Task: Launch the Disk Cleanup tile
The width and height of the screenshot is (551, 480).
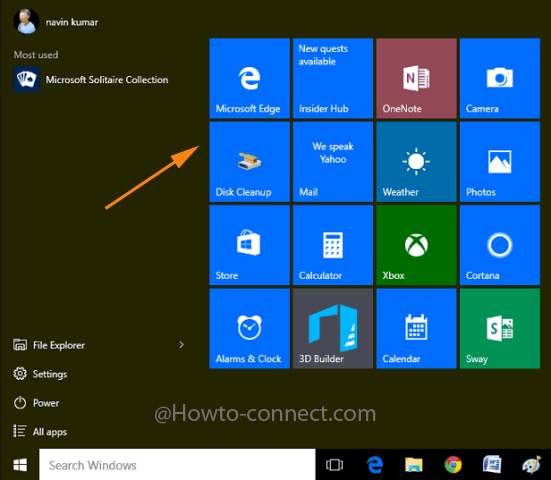Action: click(x=249, y=162)
